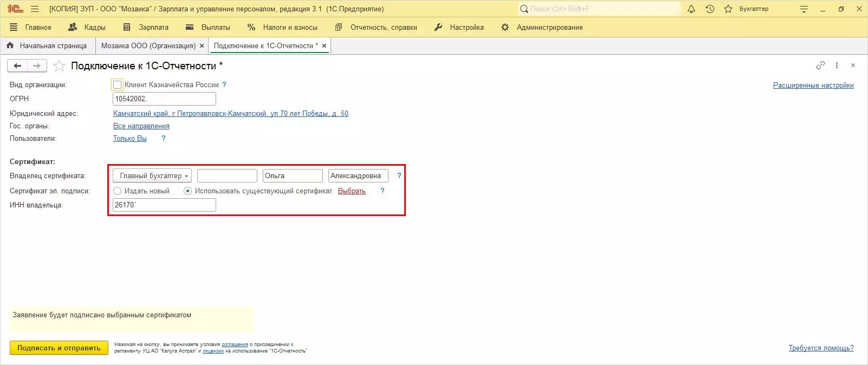868x365 pixels.
Task: Open history clock icon
Action: coord(710,9)
